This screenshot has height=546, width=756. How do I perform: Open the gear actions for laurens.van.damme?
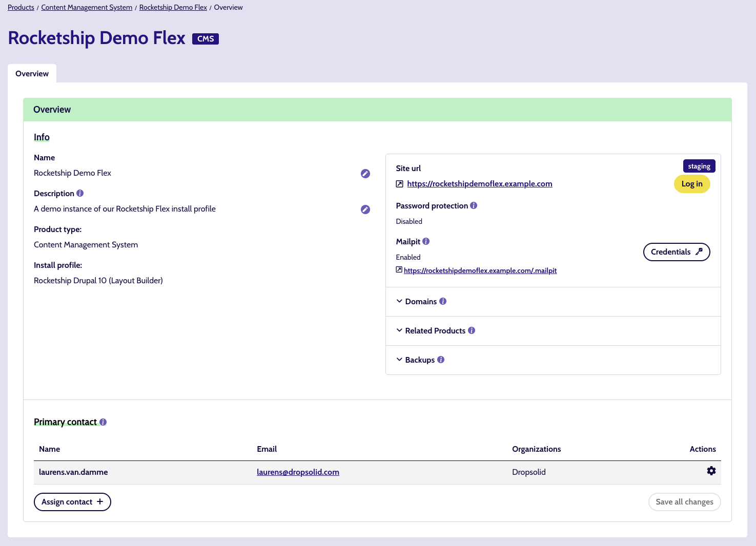click(x=711, y=471)
